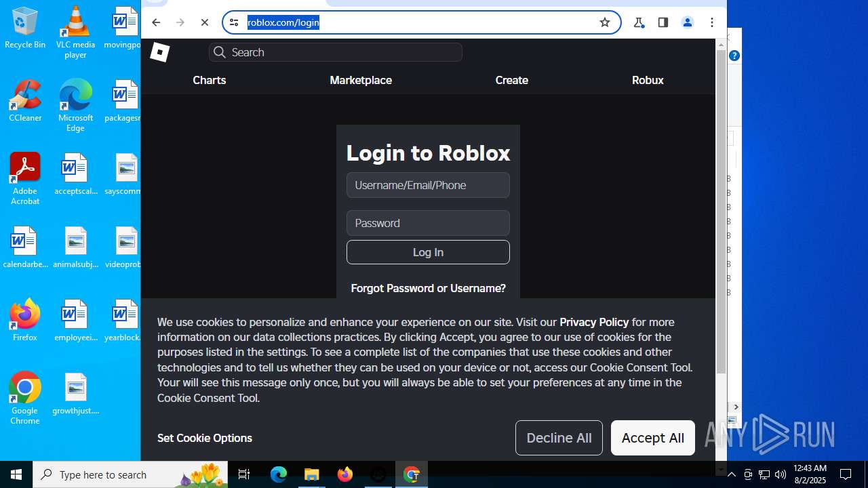Open the Privacy Policy link
Viewport: 868px width, 488px height.
click(594, 322)
